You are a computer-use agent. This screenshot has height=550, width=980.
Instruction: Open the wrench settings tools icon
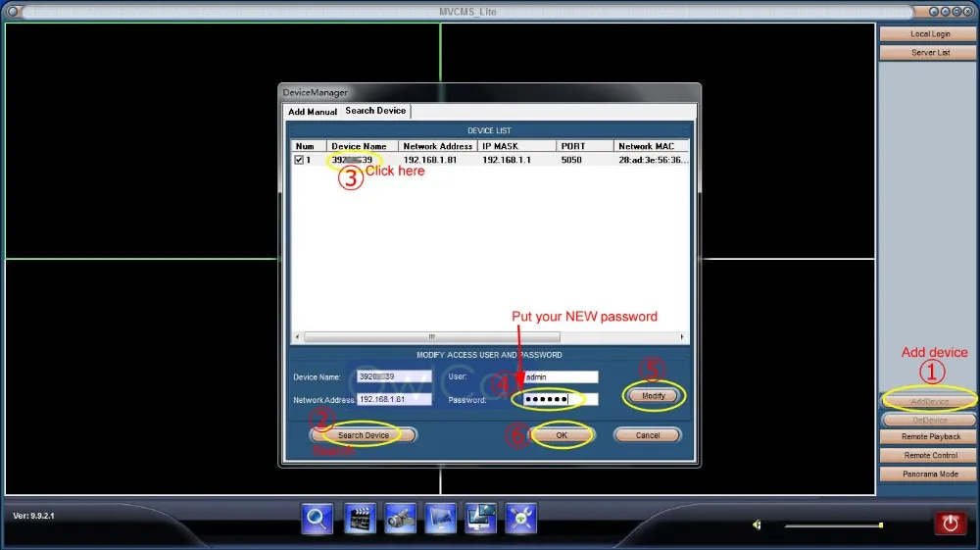[x=520, y=519]
